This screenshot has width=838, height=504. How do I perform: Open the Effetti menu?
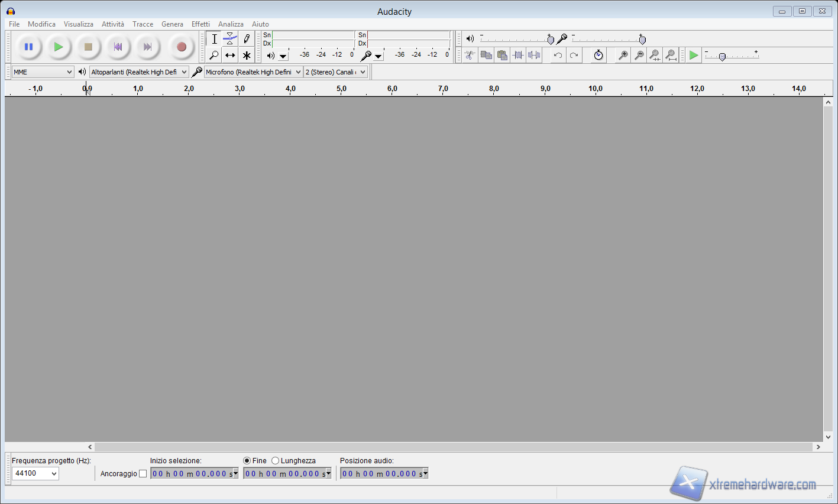point(200,24)
